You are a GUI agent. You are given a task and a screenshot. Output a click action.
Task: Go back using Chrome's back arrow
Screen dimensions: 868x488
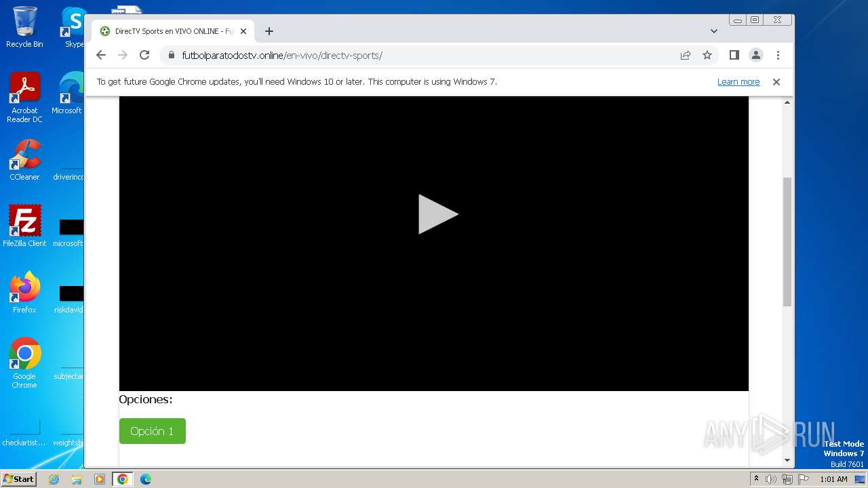[x=101, y=56]
